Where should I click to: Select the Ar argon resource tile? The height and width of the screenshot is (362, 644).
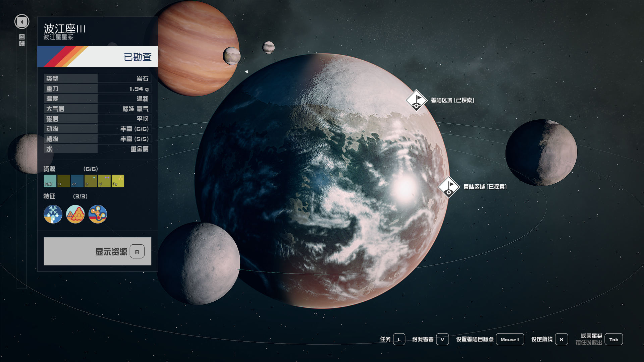[x=77, y=181]
